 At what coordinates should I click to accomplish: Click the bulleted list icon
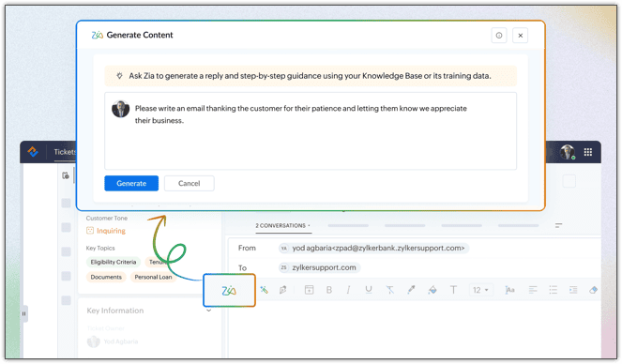(553, 290)
